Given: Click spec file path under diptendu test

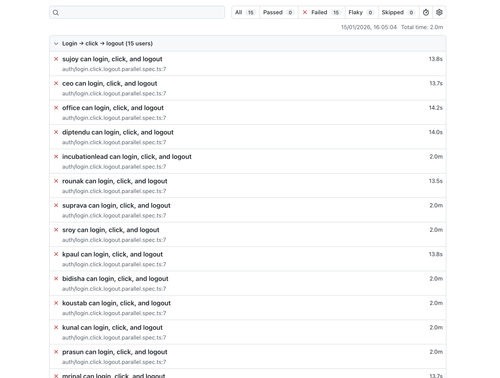Looking at the screenshot, I should [x=114, y=142].
